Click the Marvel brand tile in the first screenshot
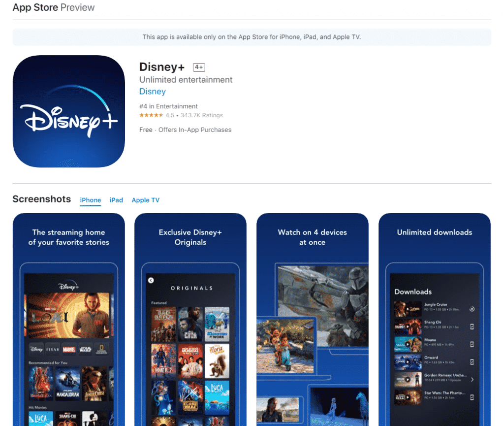Image resolution: width=504 pixels, height=426 pixels. click(x=69, y=350)
